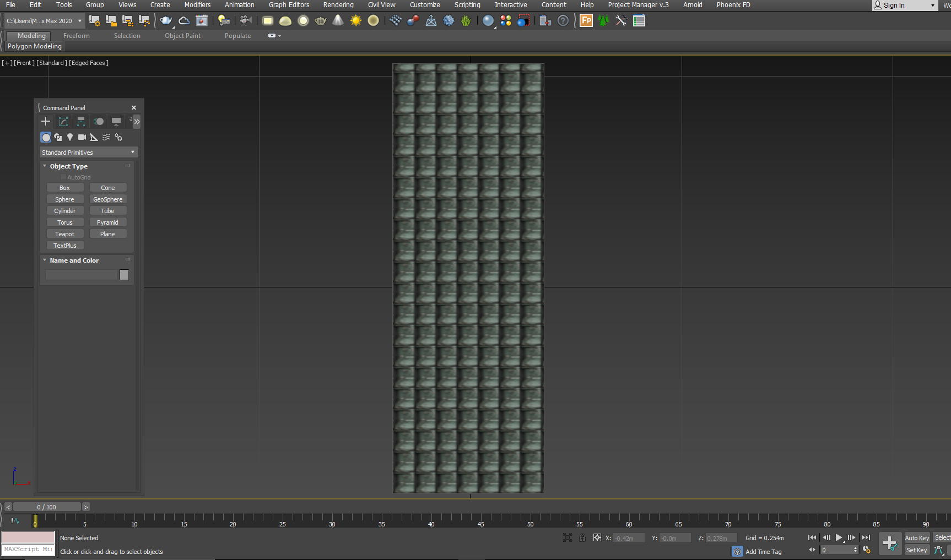Viewport: 951px width, 560px height.
Task: Click the GeoSphere primitive button
Action: click(x=107, y=199)
